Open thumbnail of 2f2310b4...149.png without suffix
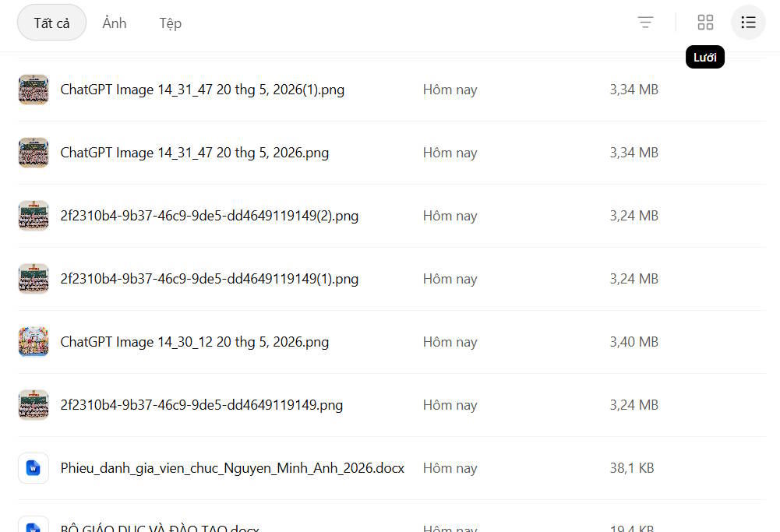780x532 pixels. pyautogui.click(x=34, y=405)
